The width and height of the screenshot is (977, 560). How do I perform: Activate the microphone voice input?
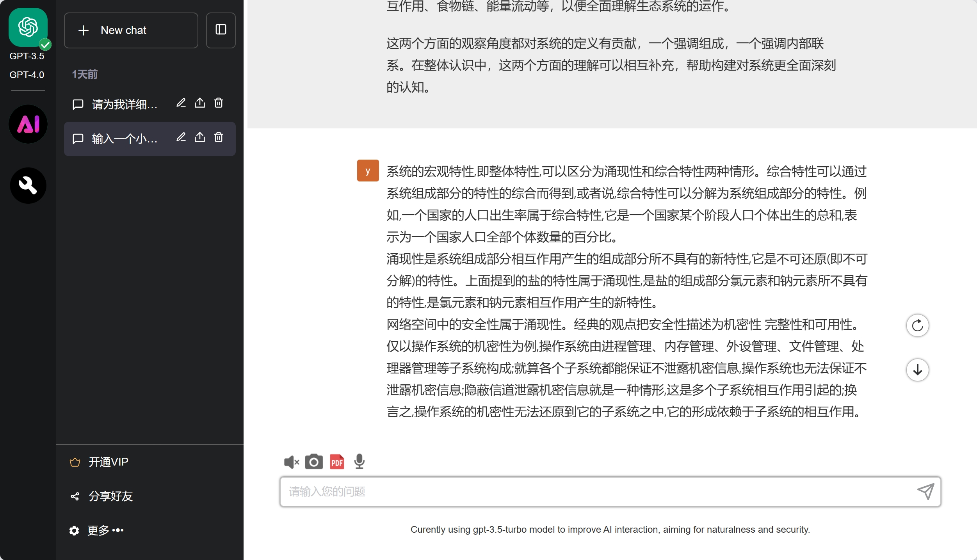359,462
